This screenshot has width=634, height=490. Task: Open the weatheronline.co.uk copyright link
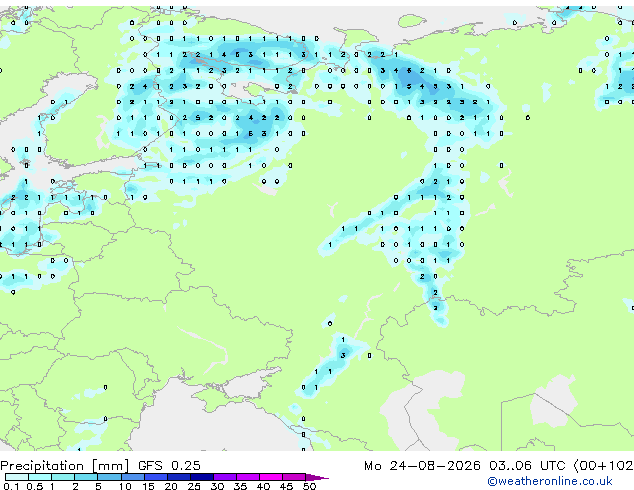tap(550, 481)
